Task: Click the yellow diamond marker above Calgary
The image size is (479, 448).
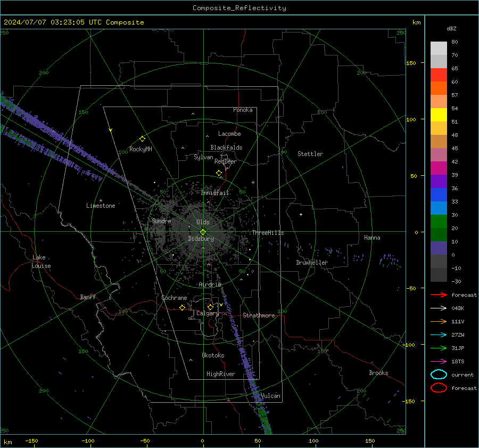Action: point(210,307)
